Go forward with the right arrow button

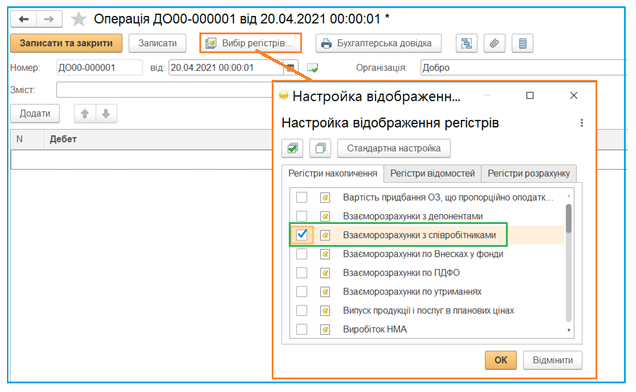pos(49,19)
